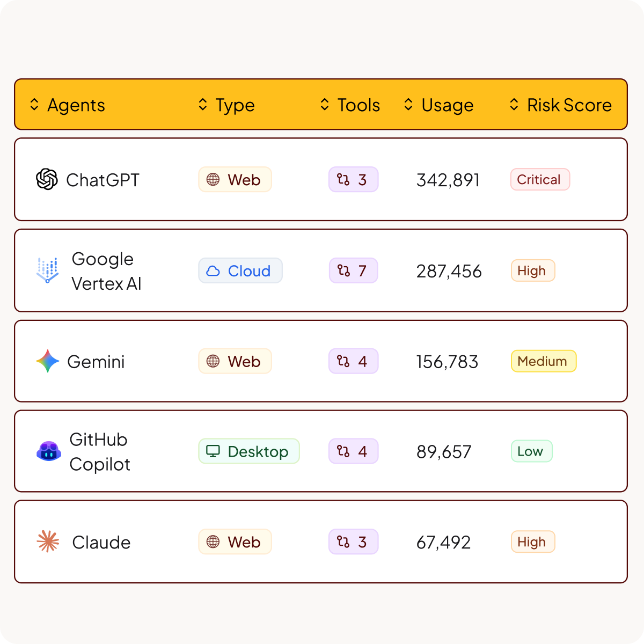This screenshot has width=644, height=644.
Task: Sort by the Type column header
Action: coord(226,105)
